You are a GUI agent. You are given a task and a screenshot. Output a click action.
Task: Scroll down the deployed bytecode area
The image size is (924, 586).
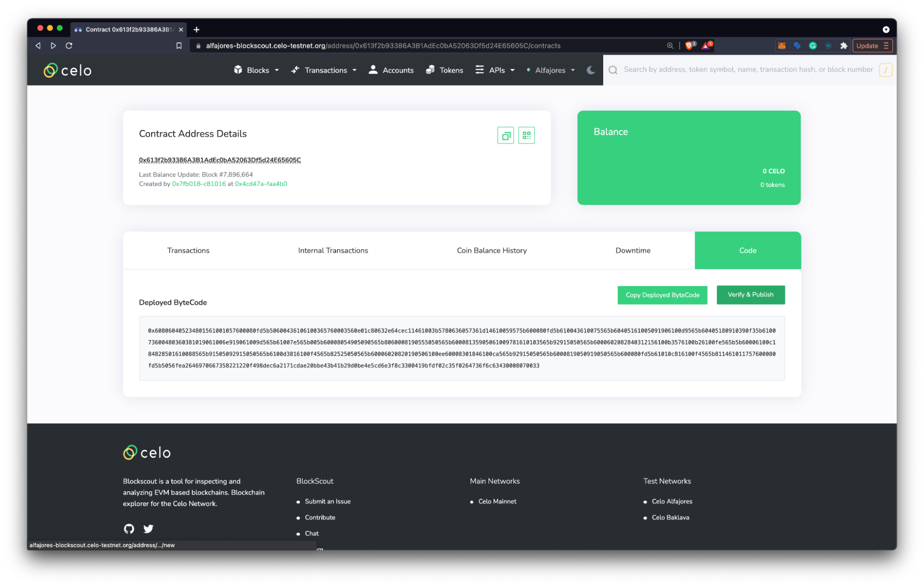pyautogui.click(x=461, y=347)
